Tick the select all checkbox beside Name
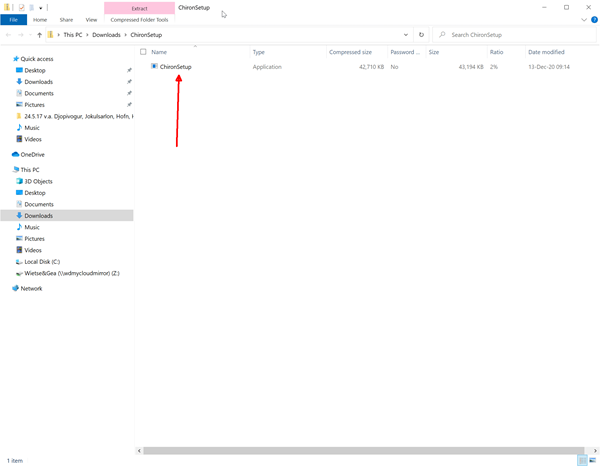Screen dimensions: 600x466 pos(143,52)
